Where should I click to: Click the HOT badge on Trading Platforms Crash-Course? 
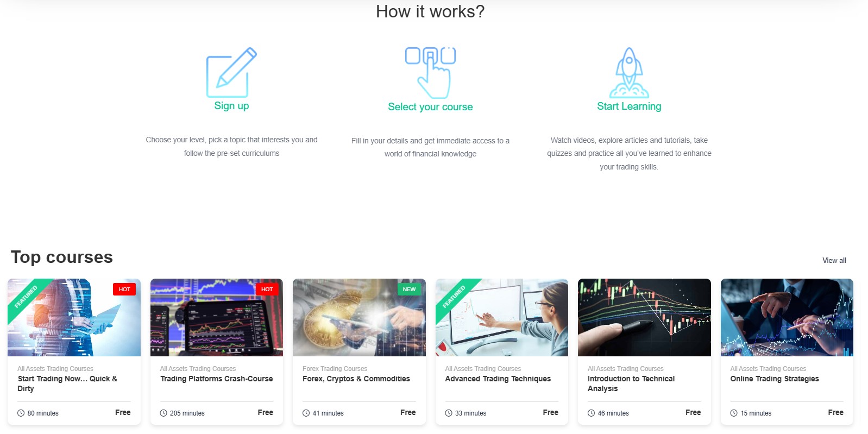tap(267, 289)
